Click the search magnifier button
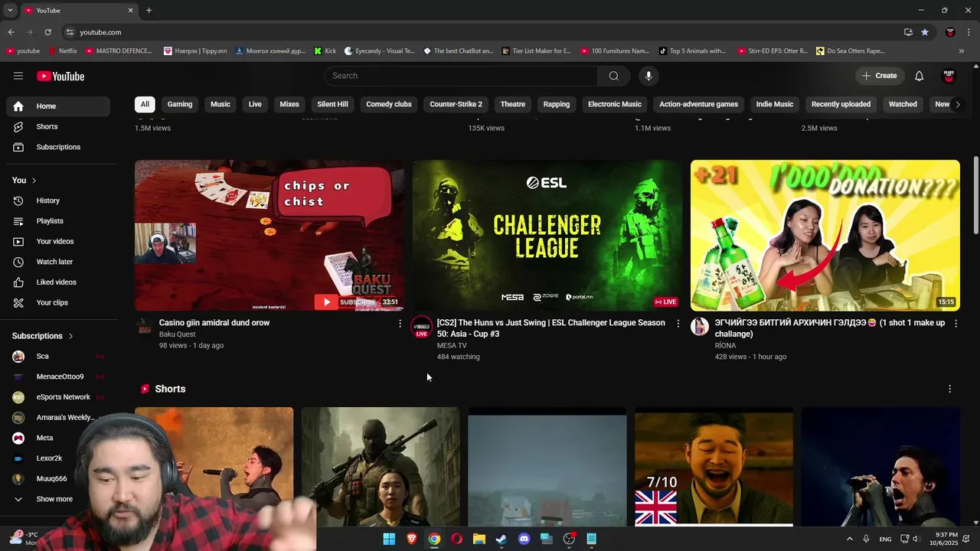 click(613, 76)
